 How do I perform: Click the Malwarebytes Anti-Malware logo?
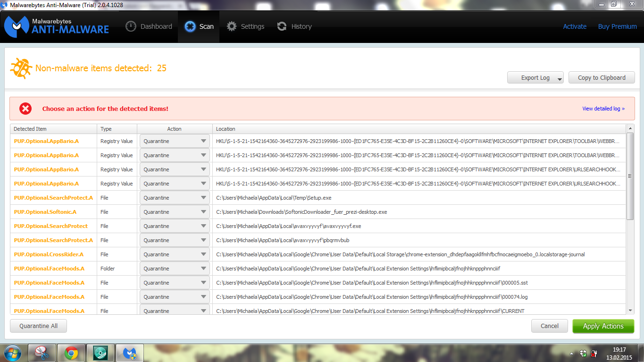pyautogui.click(x=57, y=26)
